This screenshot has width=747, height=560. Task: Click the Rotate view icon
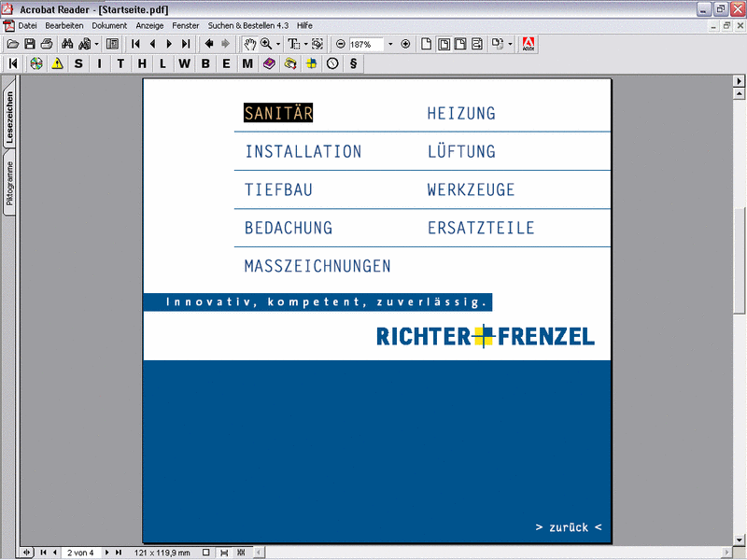pos(498,44)
